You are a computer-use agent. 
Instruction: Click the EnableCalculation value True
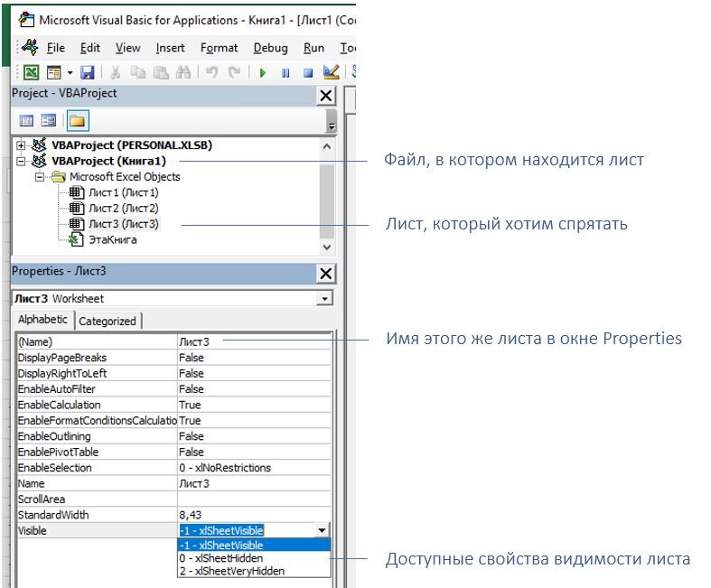254,405
